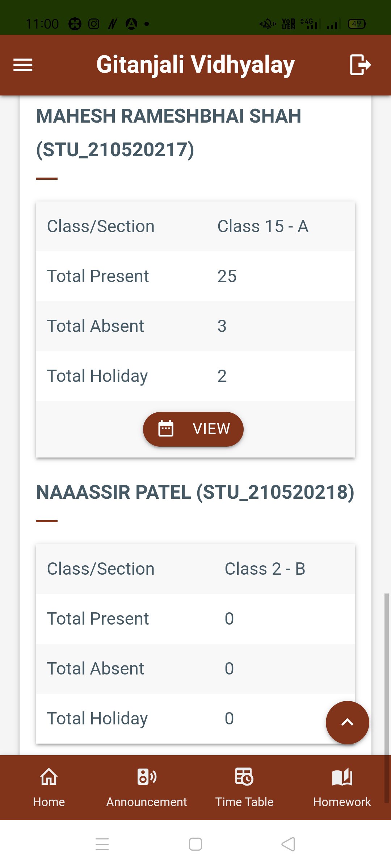This screenshot has height=868, width=391.
Task: Open Android recent apps button
Action: [102, 844]
